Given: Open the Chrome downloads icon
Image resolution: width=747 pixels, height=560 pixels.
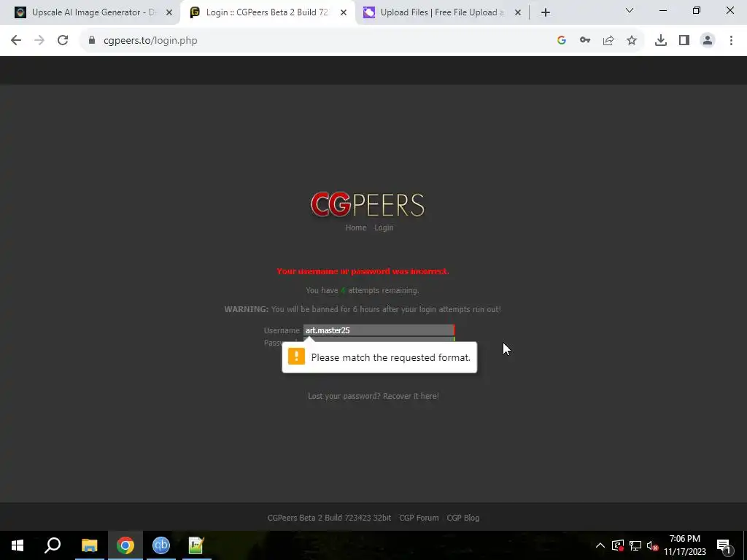Looking at the screenshot, I should 661,41.
